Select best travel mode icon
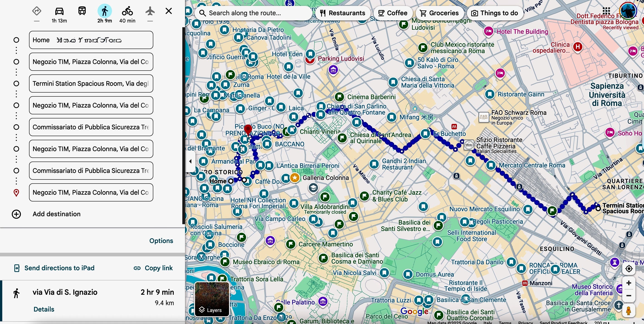The height and width of the screenshot is (324, 644). pos(37,11)
